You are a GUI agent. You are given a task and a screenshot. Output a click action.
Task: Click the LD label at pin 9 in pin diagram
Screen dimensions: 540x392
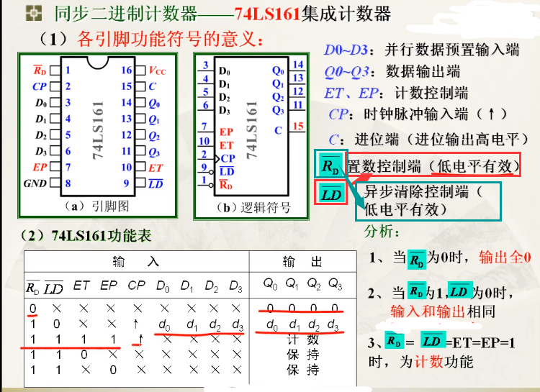click(x=156, y=184)
